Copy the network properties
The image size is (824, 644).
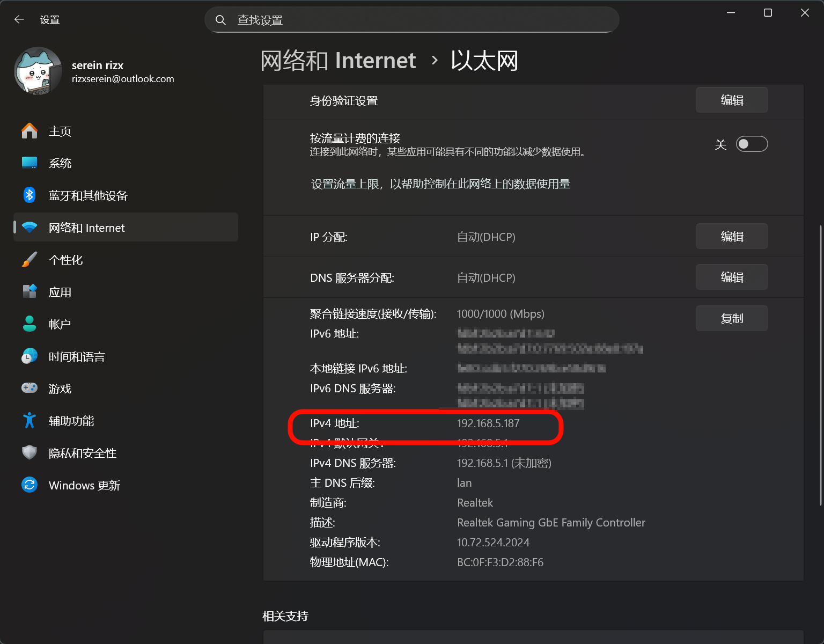click(x=731, y=319)
